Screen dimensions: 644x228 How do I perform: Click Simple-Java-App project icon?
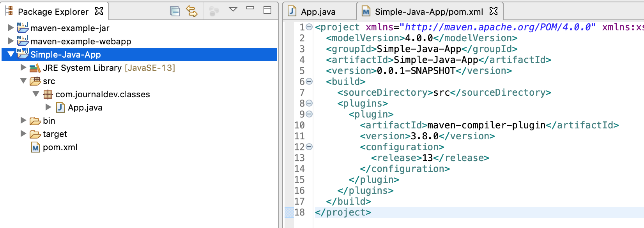23,54
